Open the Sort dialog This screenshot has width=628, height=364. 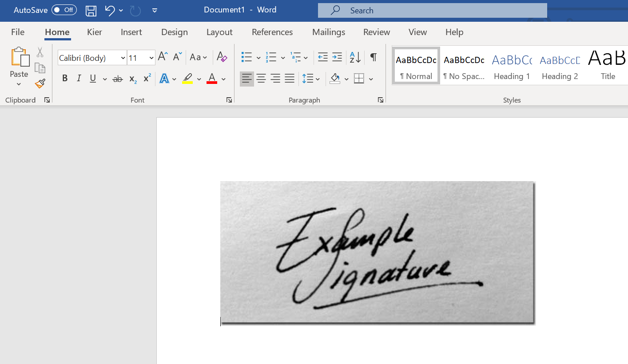pyautogui.click(x=354, y=57)
